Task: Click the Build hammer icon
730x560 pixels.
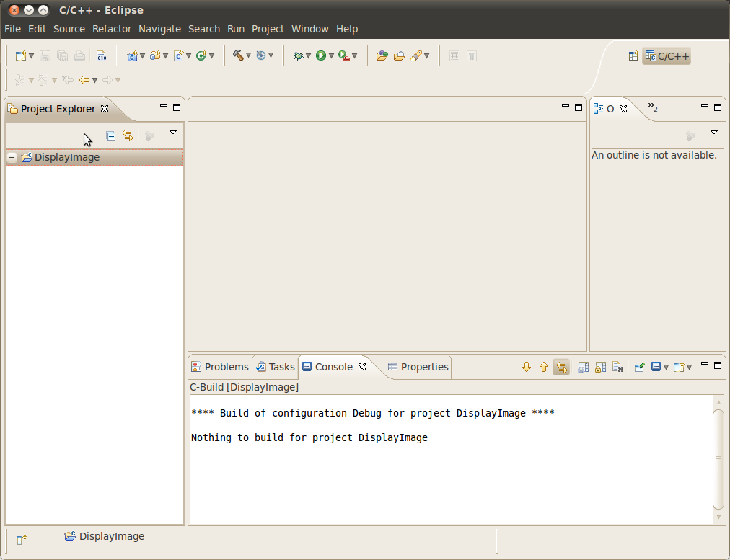Action: (x=237, y=55)
